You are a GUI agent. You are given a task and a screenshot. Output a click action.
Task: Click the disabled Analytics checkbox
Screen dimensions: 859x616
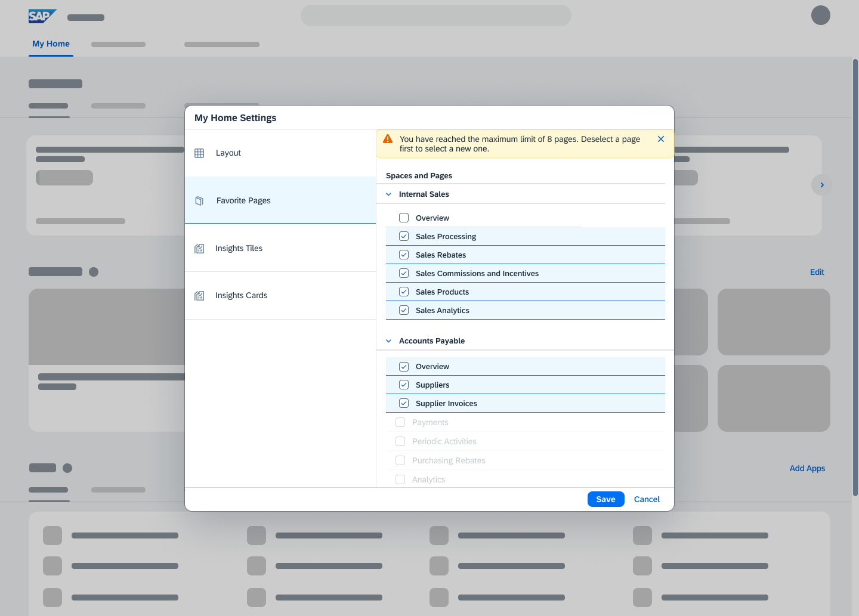(400, 479)
